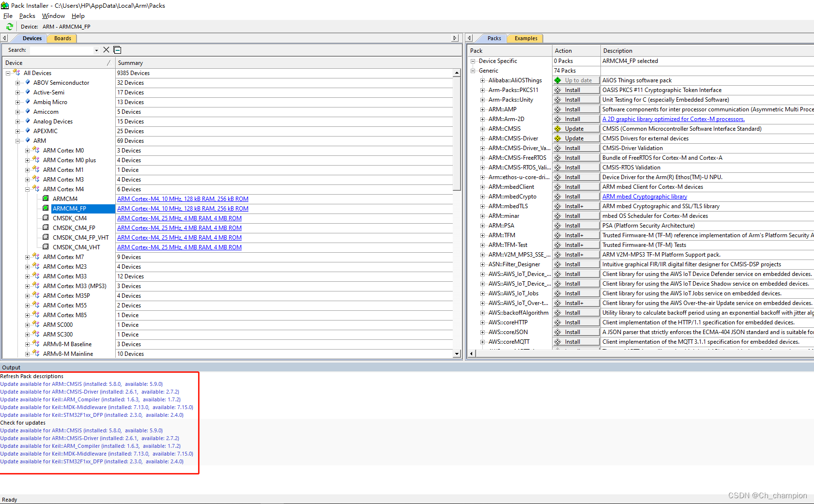814x504 pixels.
Task: Expand the Ambiq Micro vendor node
Action: click(17, 102)
